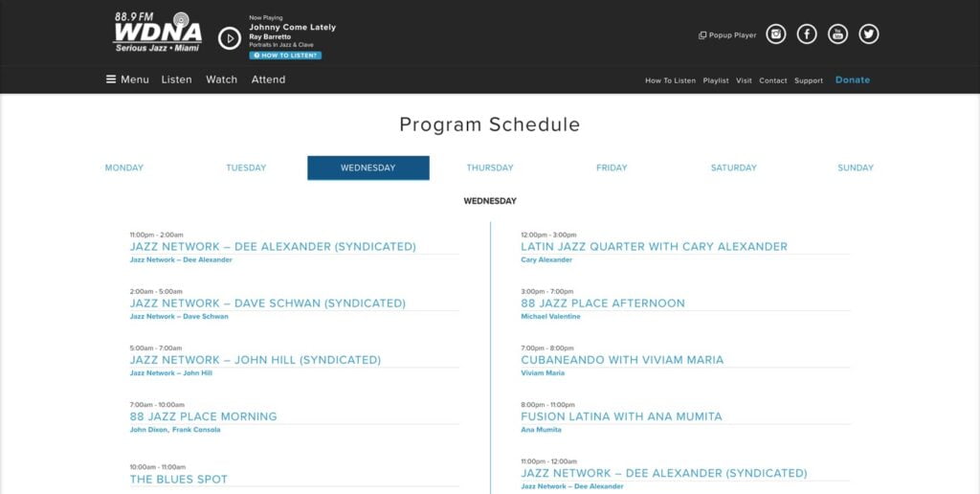Select the Thursday schedule tab

click(490, 168)
